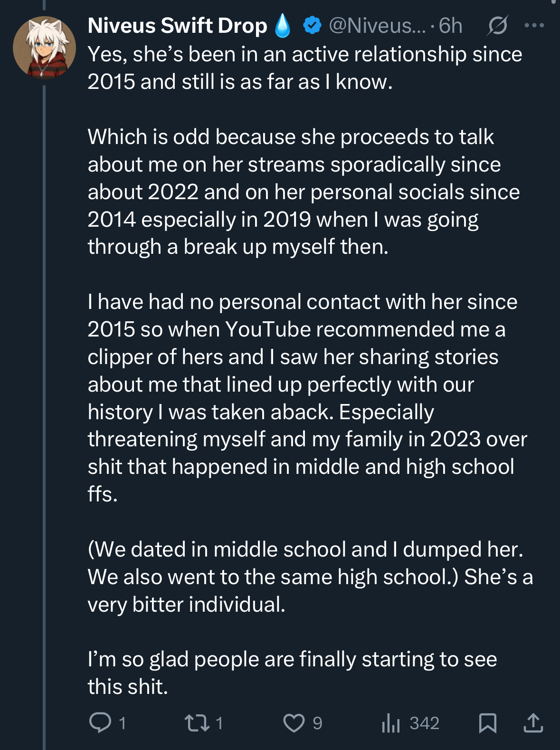Repost this tweet using retweet icon
The width and height of the screenshot is (560, 750).
[197, 722]
